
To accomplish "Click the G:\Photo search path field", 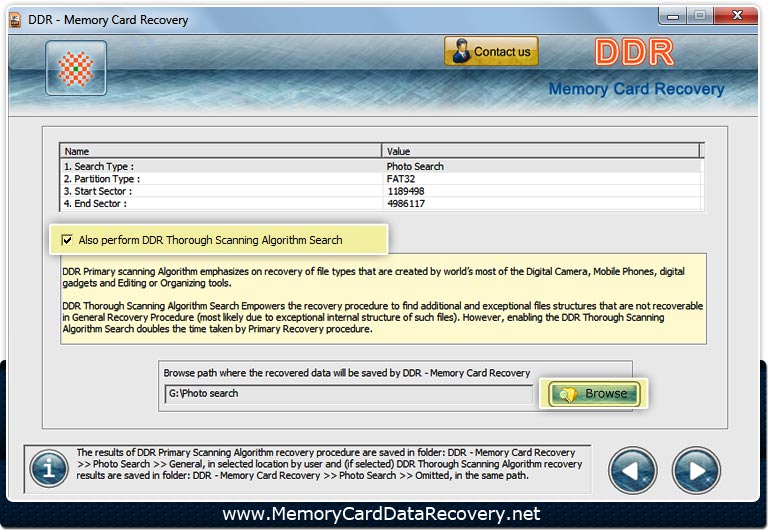I will click(x=348, y=394).
